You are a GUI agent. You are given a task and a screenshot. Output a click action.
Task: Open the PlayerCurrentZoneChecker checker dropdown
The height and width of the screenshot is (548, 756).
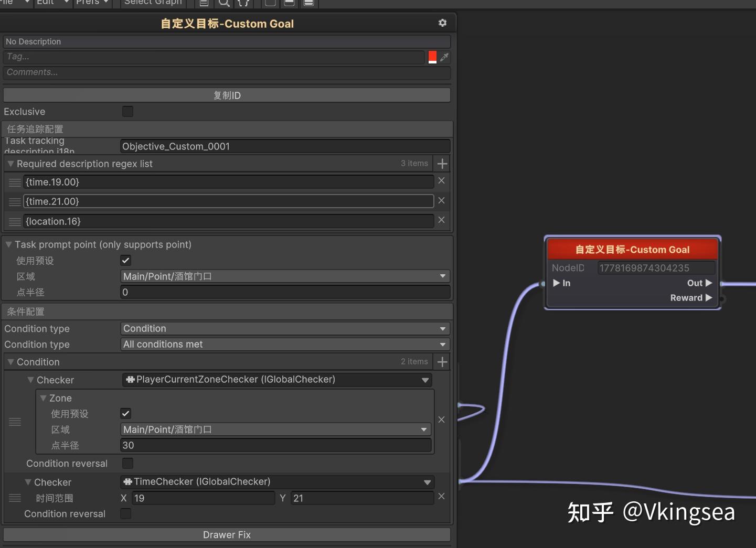(x=278, y=380)
